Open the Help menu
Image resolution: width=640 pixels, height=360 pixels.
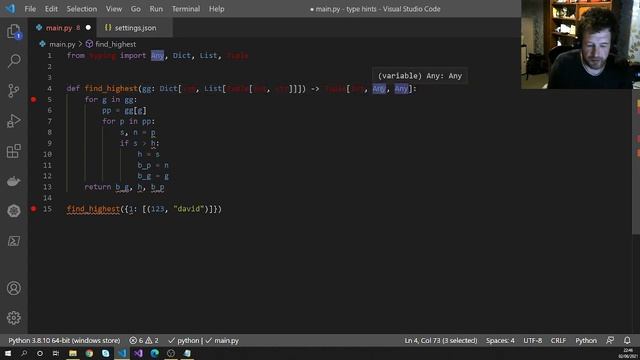click(216, 9)
